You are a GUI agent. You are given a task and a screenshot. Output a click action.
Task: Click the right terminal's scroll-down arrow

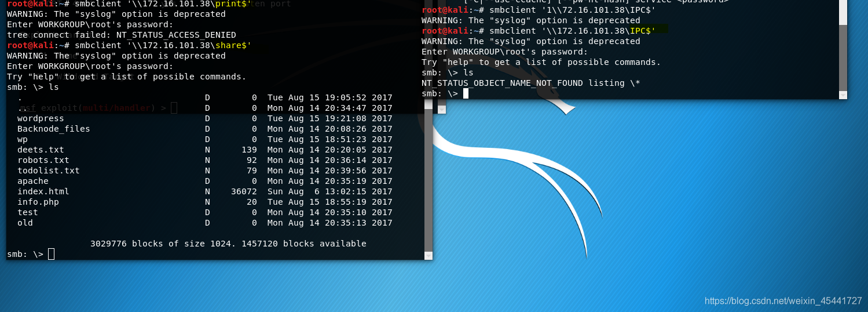pos(843,94)
